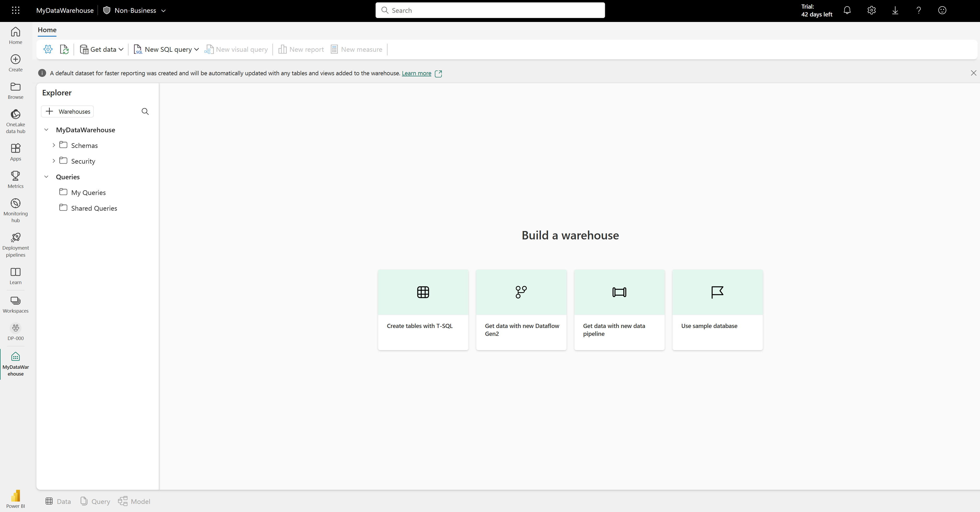
Task: Click the Create tables with T-SQL icon
Action: click(423, 292)
